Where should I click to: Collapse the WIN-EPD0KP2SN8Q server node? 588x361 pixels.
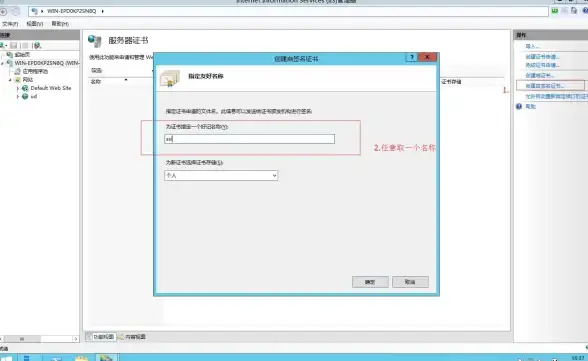tap(2, 63)
